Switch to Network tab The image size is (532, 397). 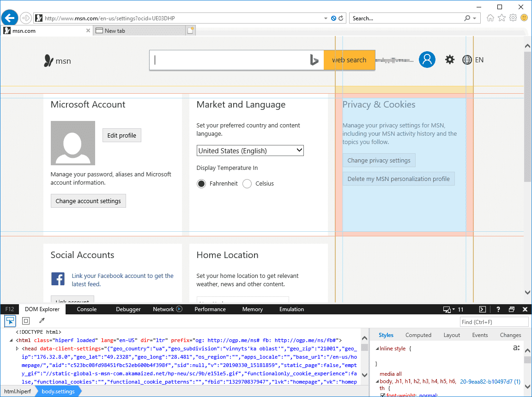[x=163, y=309]
